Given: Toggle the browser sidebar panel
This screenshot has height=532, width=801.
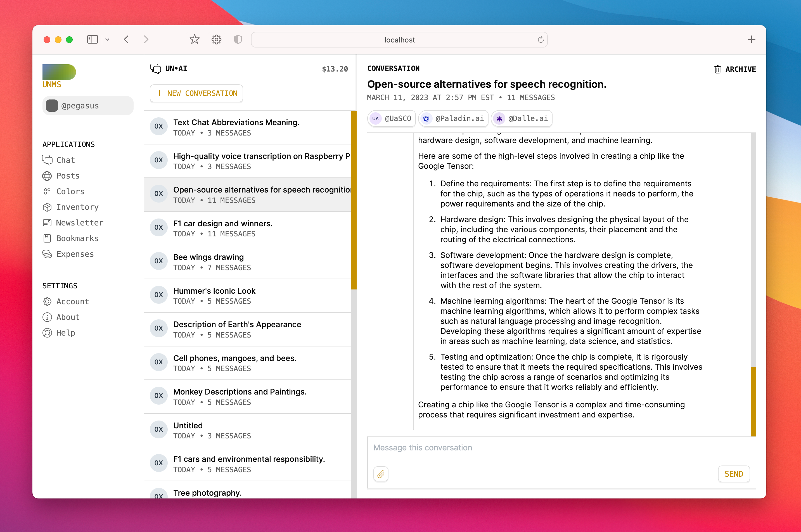Looking at the screenshot, I should [x=92, y=39].
